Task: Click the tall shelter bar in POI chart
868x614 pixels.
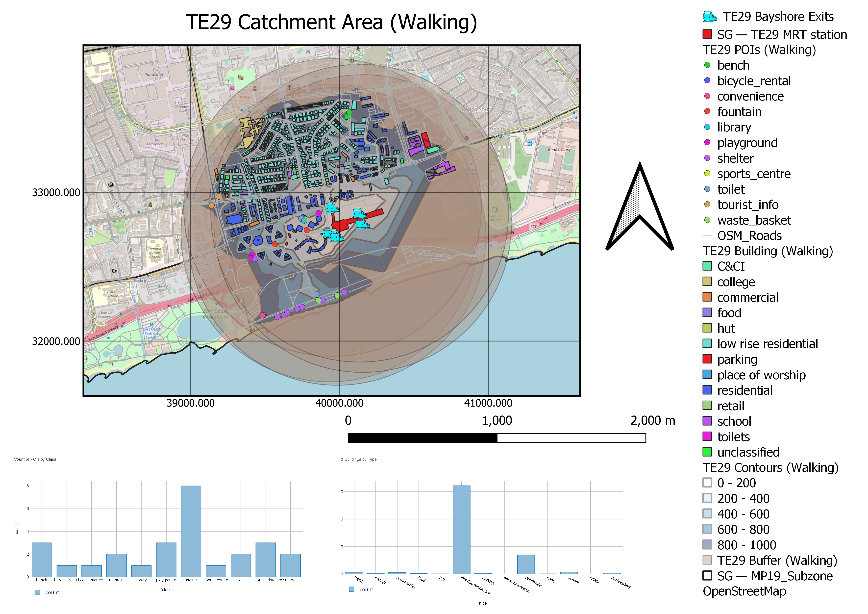Action: click(191, 531)
